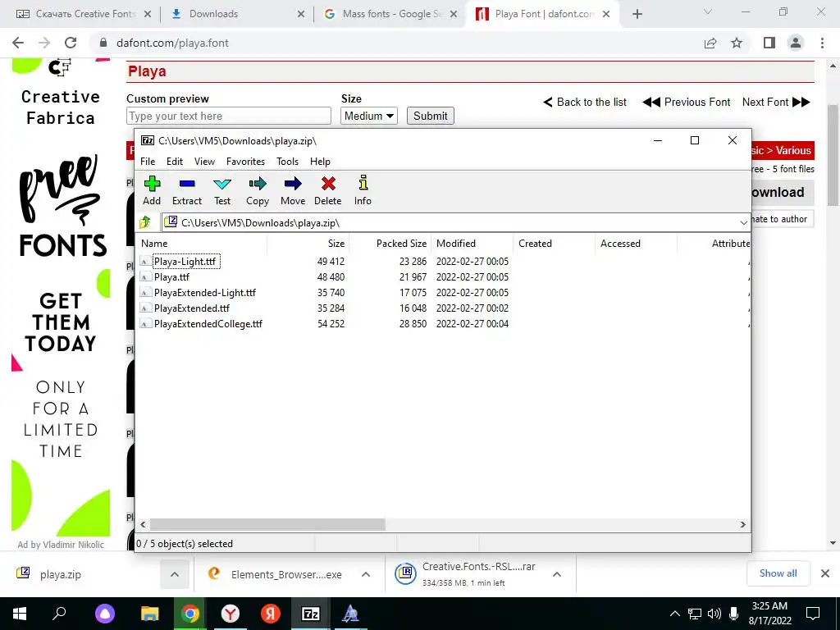
Task: Select Playa.ttf in the file list
Action: (171, 277)
